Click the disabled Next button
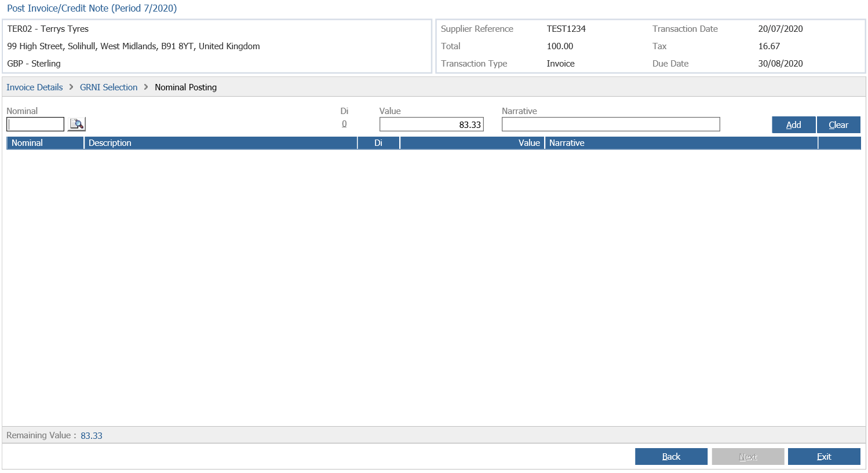This screenshot has width=868, height=473. click(747, 456)
